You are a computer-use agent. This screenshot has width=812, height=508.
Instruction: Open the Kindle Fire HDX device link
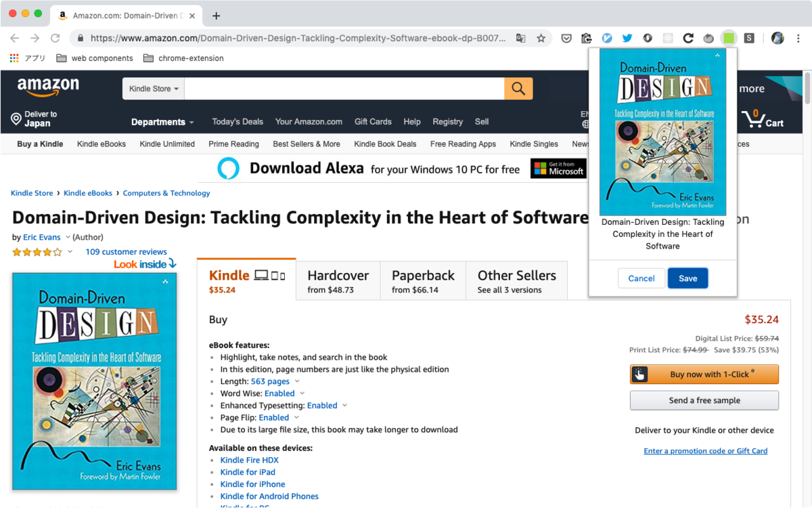(x=249, y=461)
